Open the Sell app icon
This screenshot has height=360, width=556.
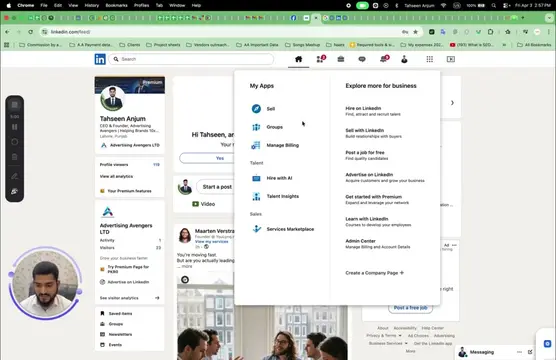pos(256,109)
